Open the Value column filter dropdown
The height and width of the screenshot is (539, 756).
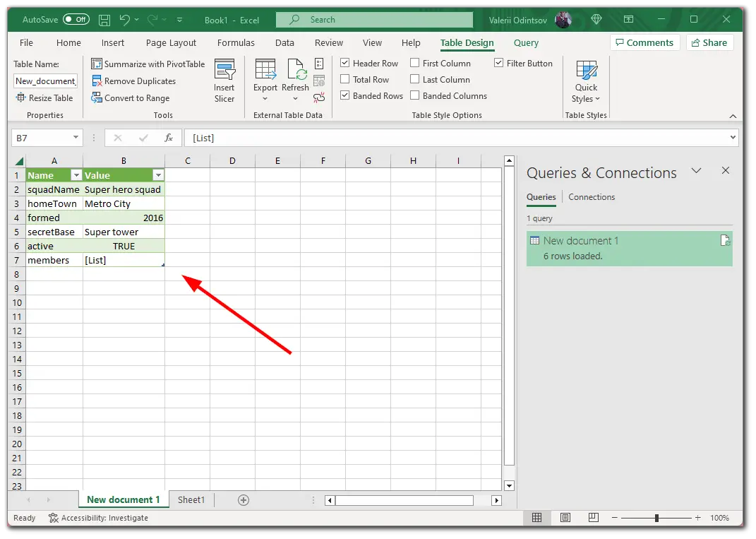(158, 175)
